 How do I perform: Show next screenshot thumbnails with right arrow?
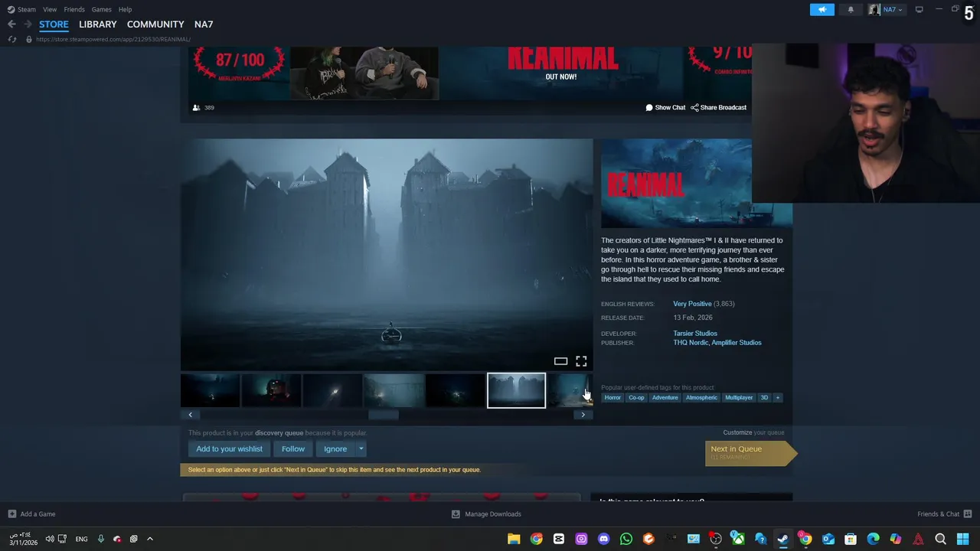583,415
